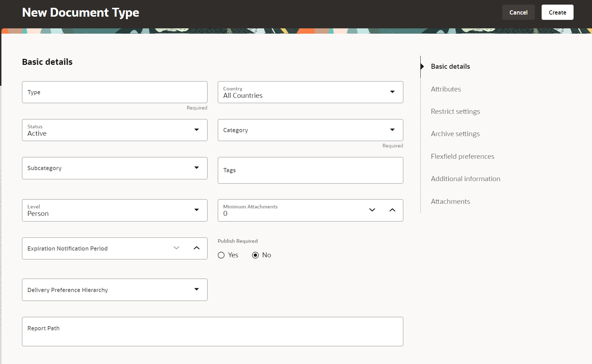Open the Category dropdown arrow

pyautogui.click(x=392, y=130)
